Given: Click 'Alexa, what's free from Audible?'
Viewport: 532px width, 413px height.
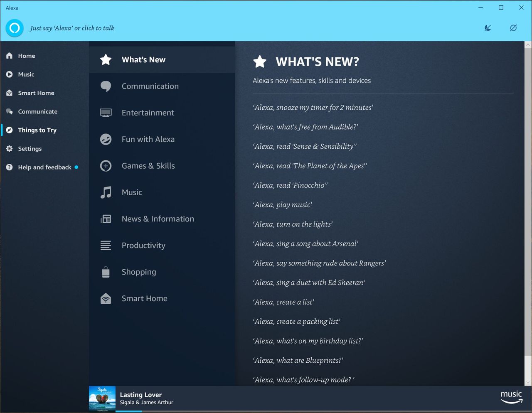Looking at the screenshot, I should pyautogui.click(x=305, y=127).
